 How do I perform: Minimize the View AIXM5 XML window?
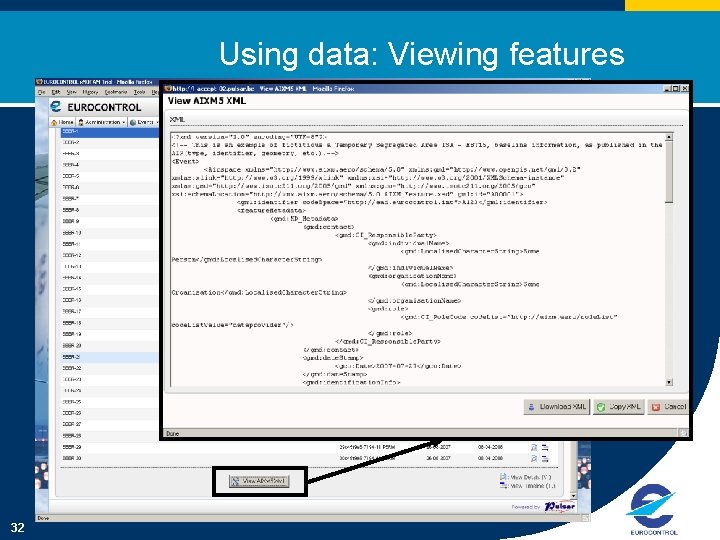(667, 89)
